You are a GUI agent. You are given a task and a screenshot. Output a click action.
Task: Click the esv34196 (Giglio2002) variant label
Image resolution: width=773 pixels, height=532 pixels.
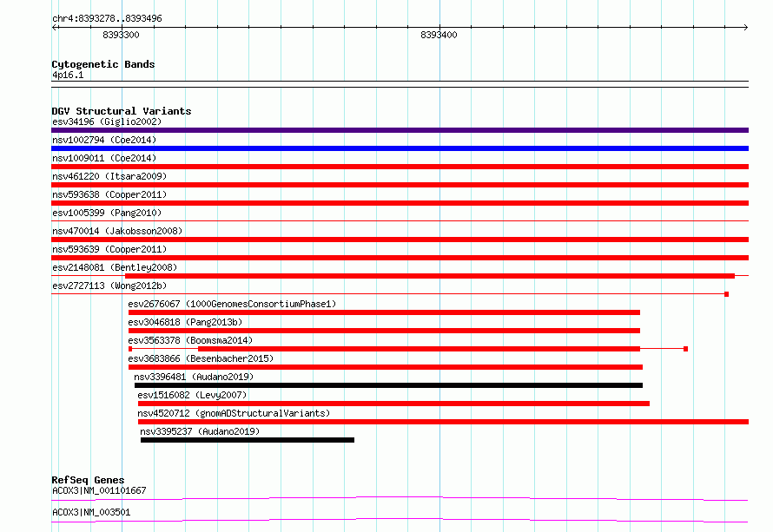click(107, 122)
